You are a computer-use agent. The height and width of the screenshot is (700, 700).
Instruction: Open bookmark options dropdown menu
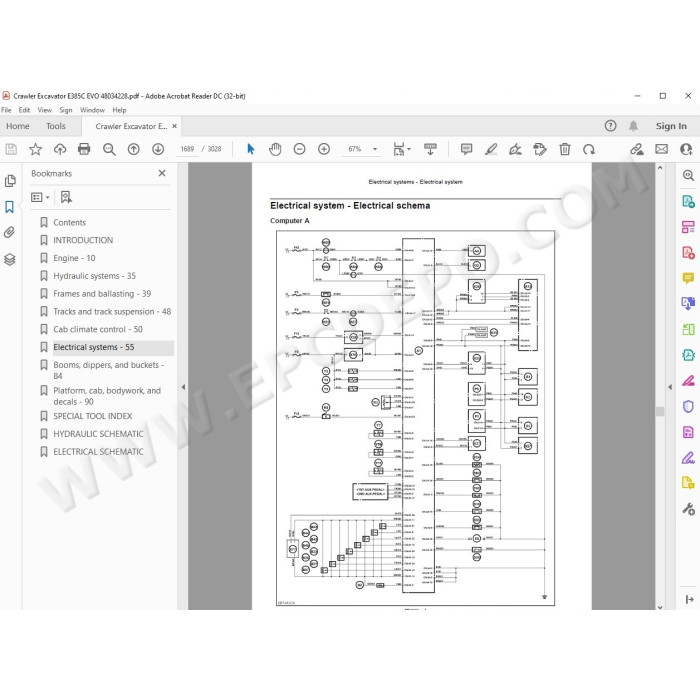point(40,197)
